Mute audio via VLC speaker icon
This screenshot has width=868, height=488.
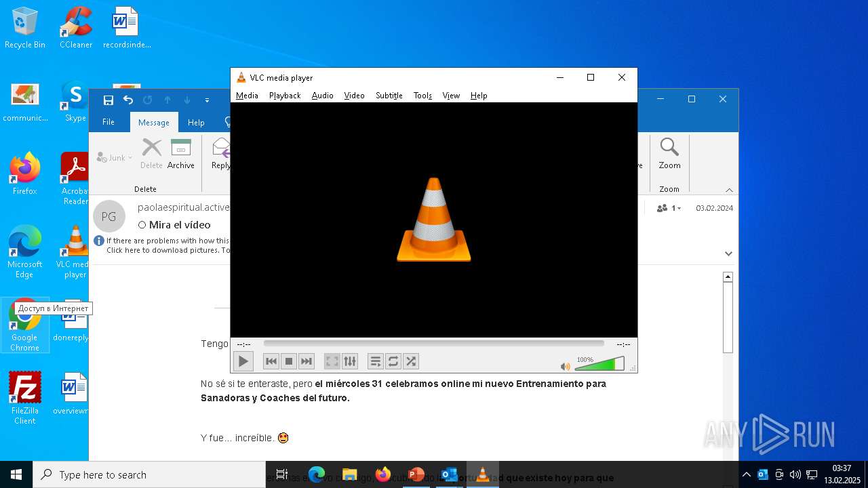tap(566, 366)
